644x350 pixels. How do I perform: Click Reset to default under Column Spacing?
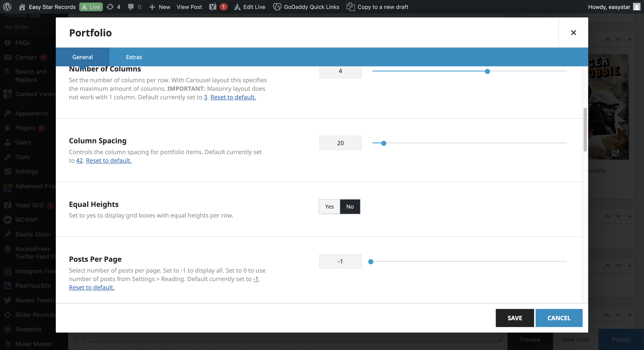(108, 161)
